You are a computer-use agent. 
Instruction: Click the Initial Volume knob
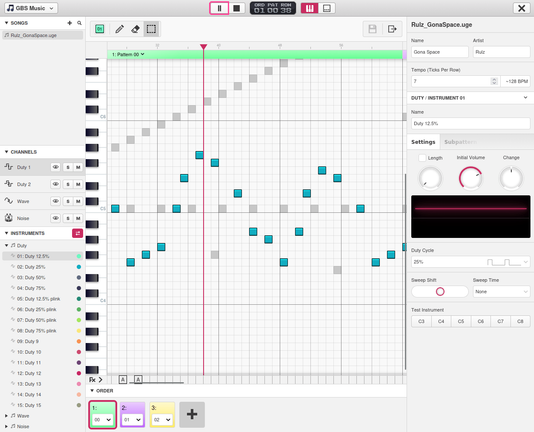tap(470, 178)
